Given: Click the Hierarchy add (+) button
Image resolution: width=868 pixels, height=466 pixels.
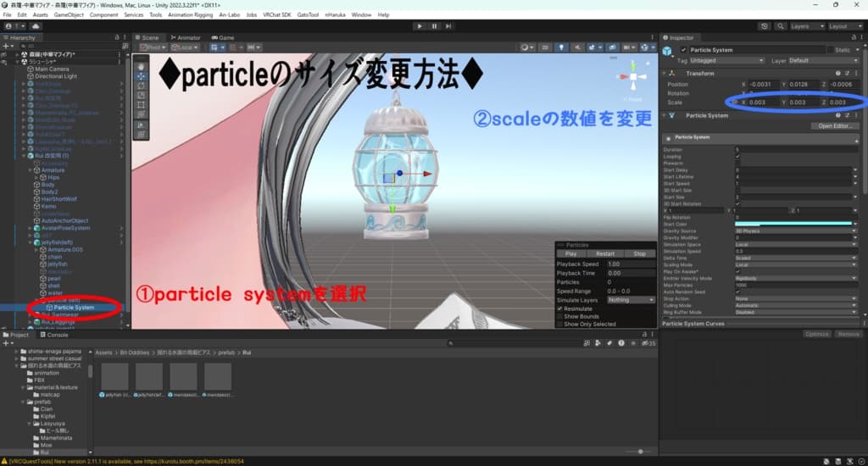Looking at the screenshot, I should tap(6, 47).
